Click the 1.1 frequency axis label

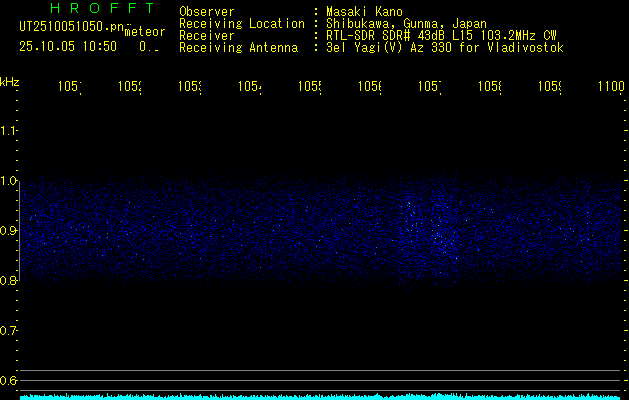[9, 131]
